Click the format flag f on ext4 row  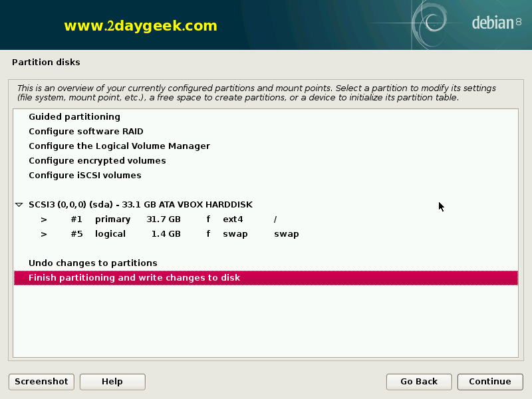208,219
